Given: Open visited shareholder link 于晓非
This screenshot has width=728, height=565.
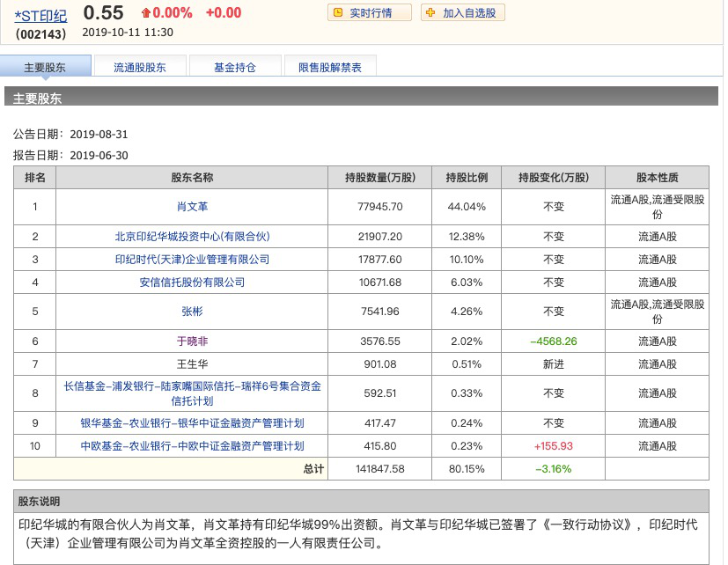Looking at the screenshot, I should coord(192,341).
